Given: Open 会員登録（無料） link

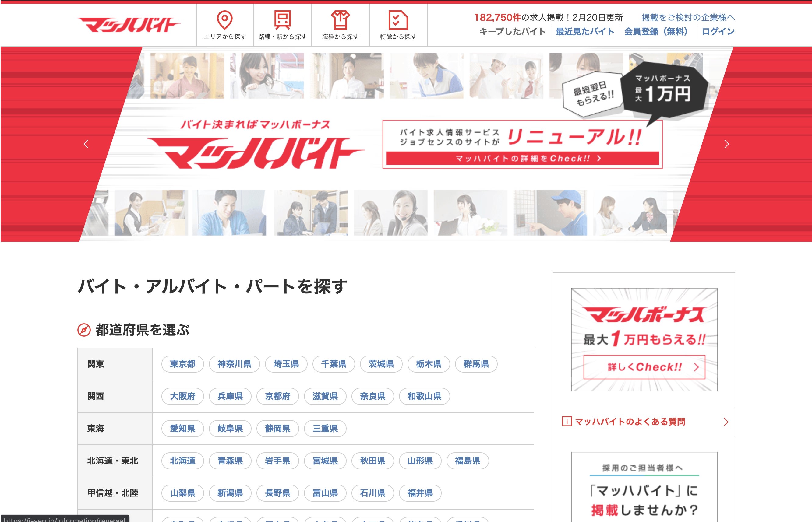Looking at the screenshot, I should pyautogui.click(x=658, y=32).
